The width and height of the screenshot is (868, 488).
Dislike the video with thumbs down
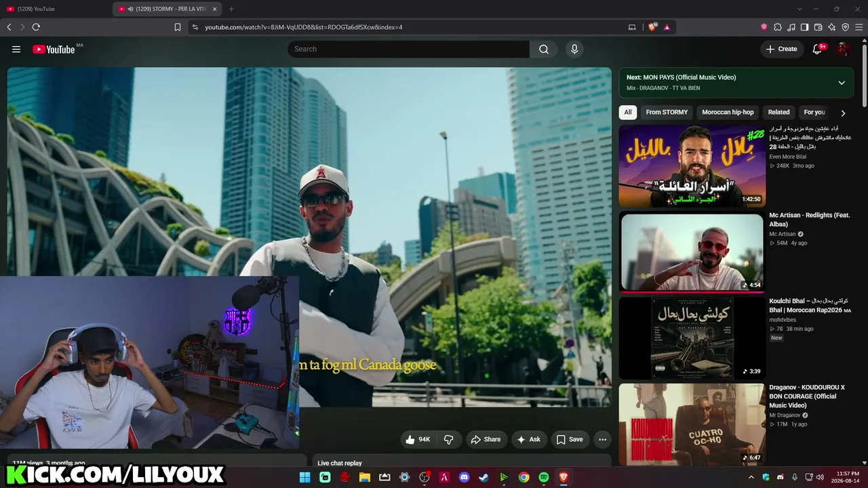(x=449, y=439)
